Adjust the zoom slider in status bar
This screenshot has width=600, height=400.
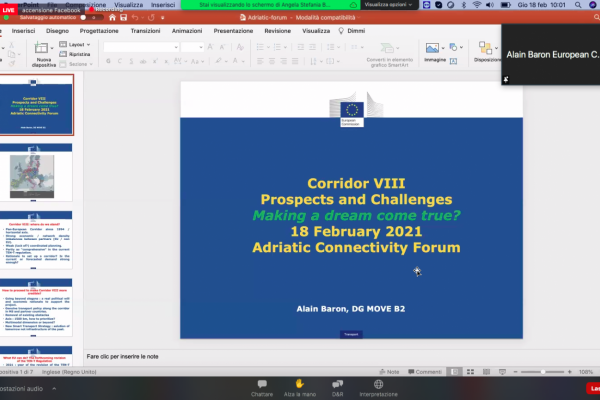(542, 372)
